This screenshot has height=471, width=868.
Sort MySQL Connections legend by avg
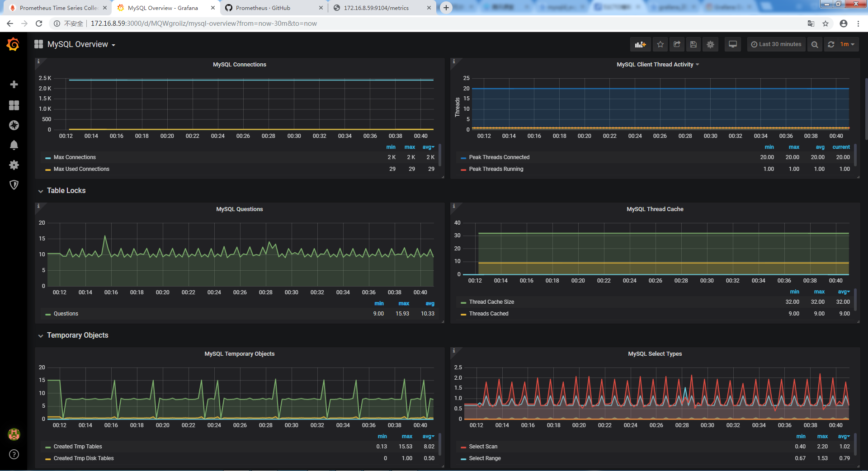click(x=428, y=147)
